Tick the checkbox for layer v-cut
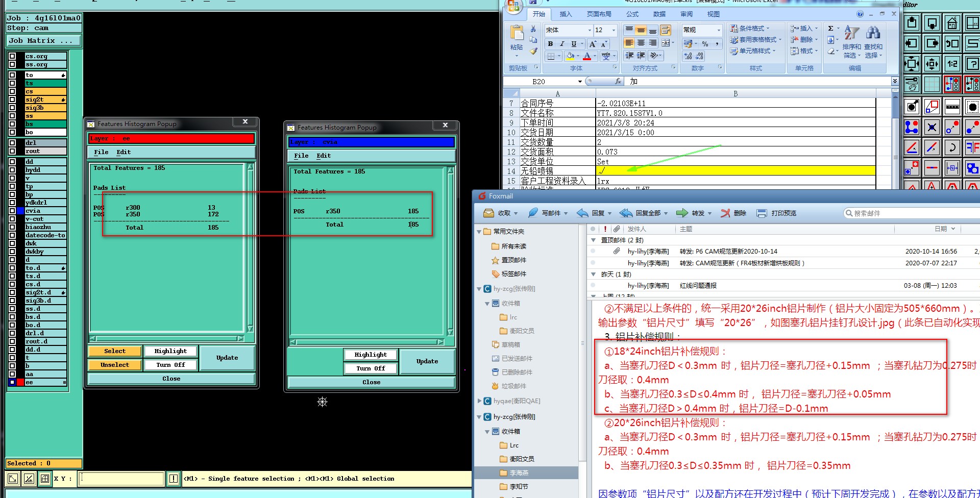Image resolution: width=980 pixels, height=498 pixels. pos(12,219)
